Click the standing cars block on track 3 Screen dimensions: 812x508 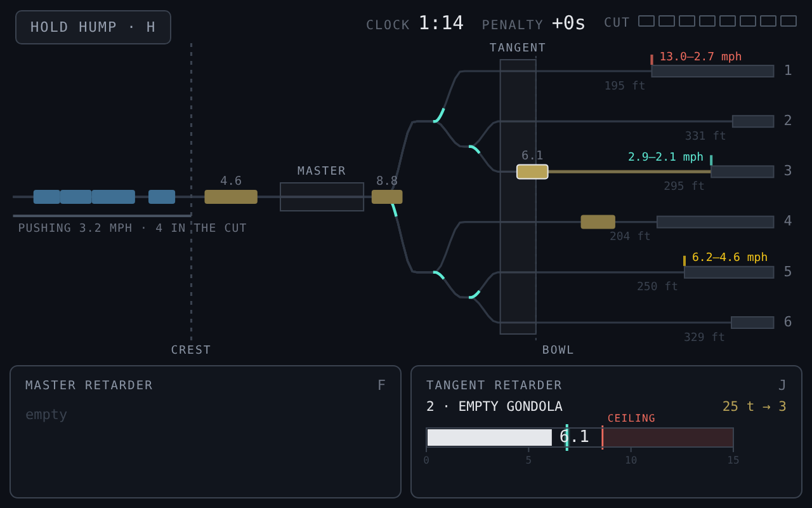[x=742, y=171]
